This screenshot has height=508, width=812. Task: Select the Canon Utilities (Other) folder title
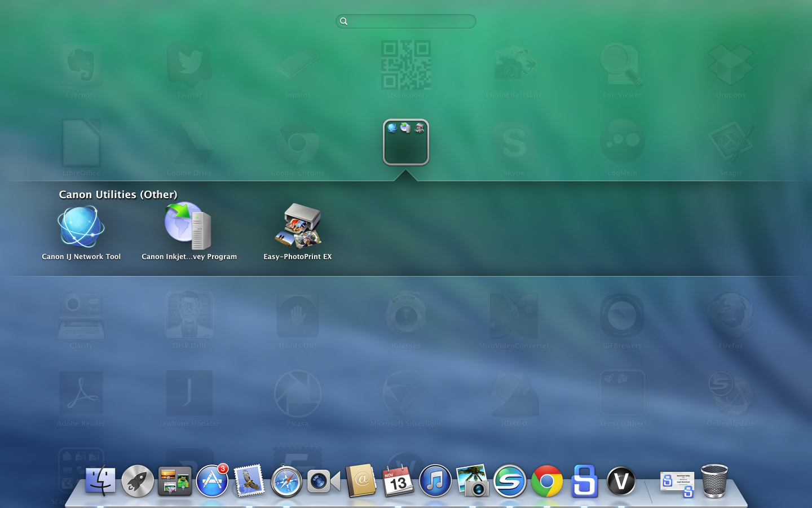[x=118, y=195]
